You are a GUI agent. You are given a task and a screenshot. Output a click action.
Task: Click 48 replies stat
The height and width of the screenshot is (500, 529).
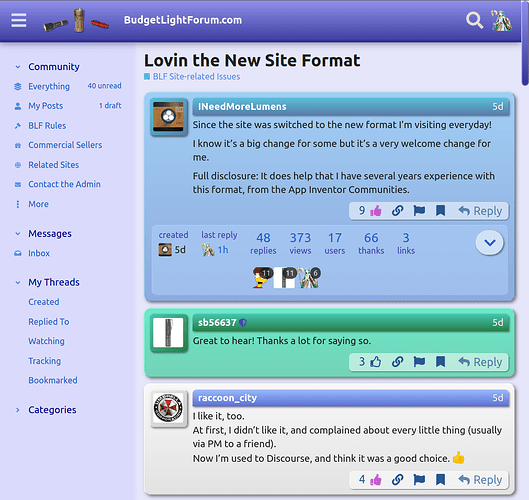pyautogui.click(x=263, y=244)
